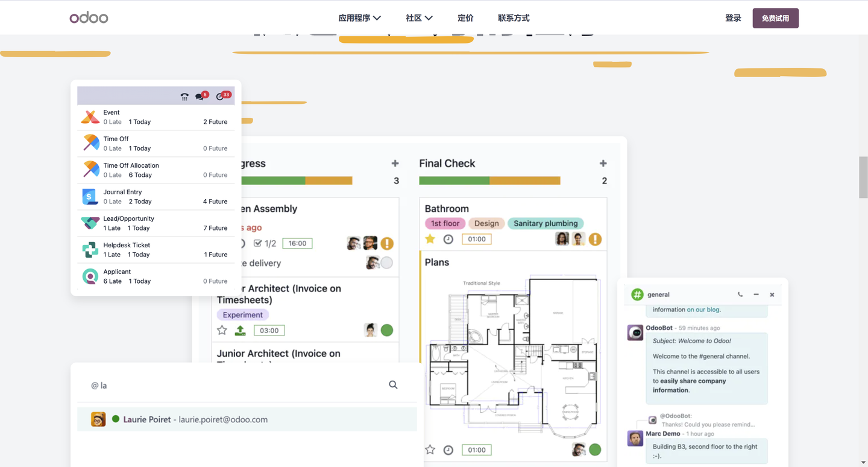
Task: Toggle the favorite star on Junior Architect card
Action: pos(222,330)
